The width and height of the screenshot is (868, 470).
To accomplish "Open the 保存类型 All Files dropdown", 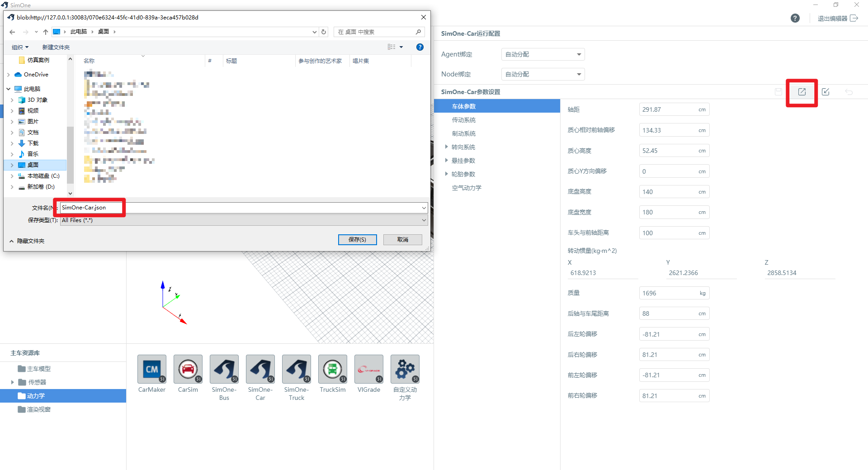I will [424, 220].
